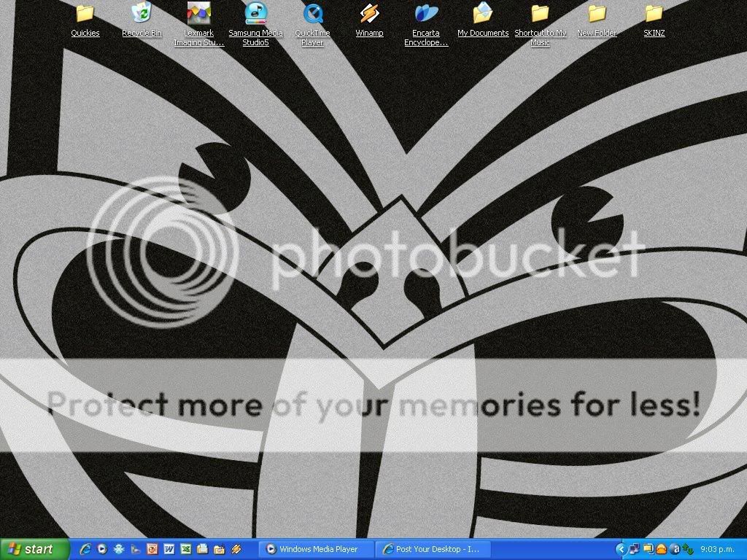This screenshot has width=747, height=560.
Task: Open the Quickies folder
Action: click(x=85, y=14)
